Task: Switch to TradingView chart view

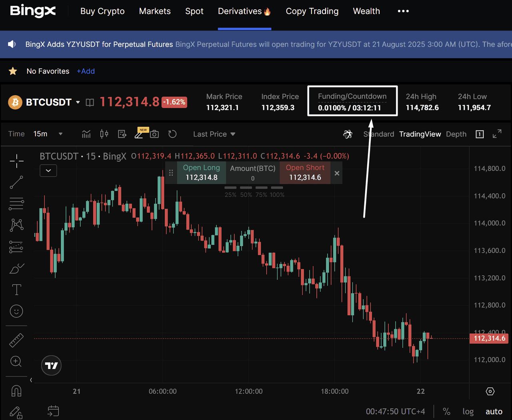Action: 420,134
